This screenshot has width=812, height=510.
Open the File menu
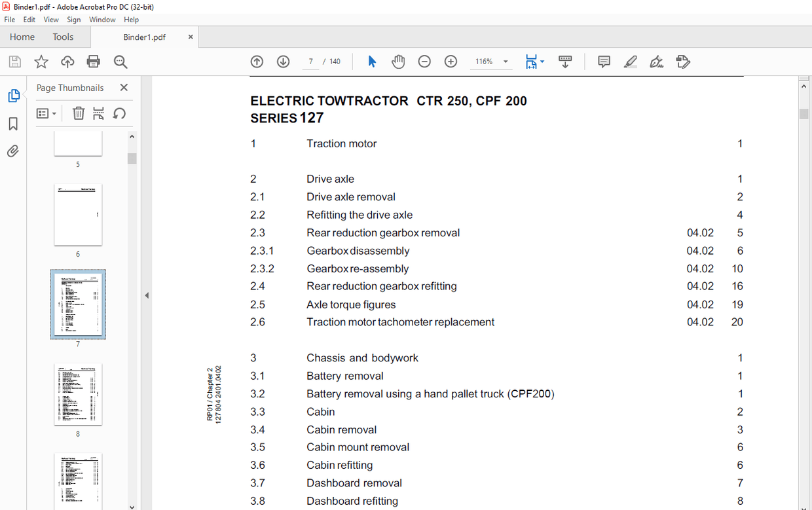pos(9,20)
